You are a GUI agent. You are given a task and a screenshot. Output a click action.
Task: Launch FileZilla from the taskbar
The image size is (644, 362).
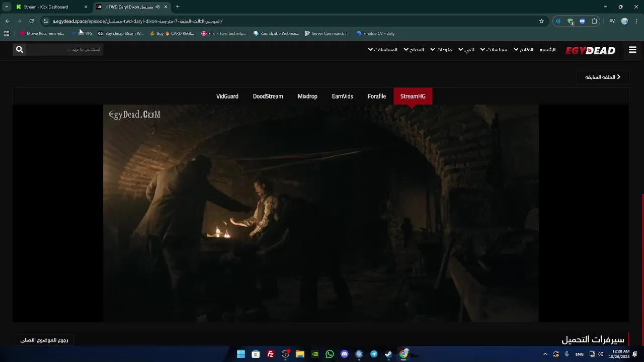(x=271, y=354)
